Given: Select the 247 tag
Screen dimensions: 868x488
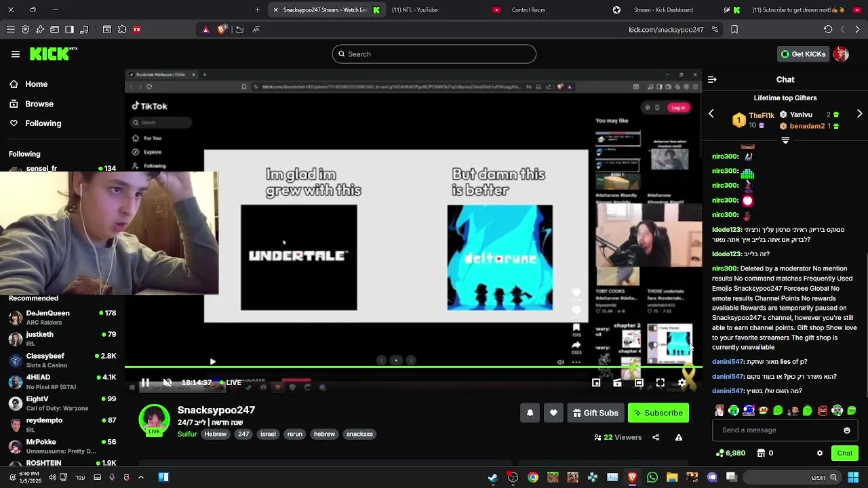Looking at the screenshot, I should (243, 434).
